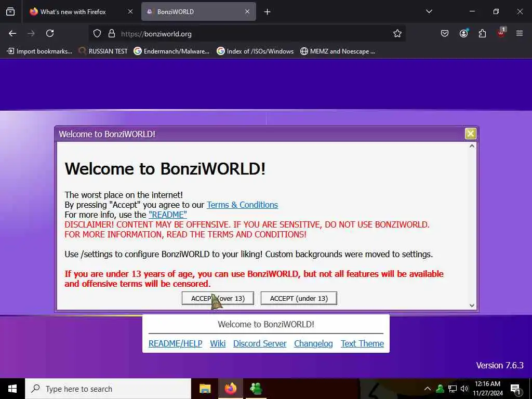Viewport: 532px width, 399px height.
Task: Open Discord Server link
Action: tap(260, 343)
